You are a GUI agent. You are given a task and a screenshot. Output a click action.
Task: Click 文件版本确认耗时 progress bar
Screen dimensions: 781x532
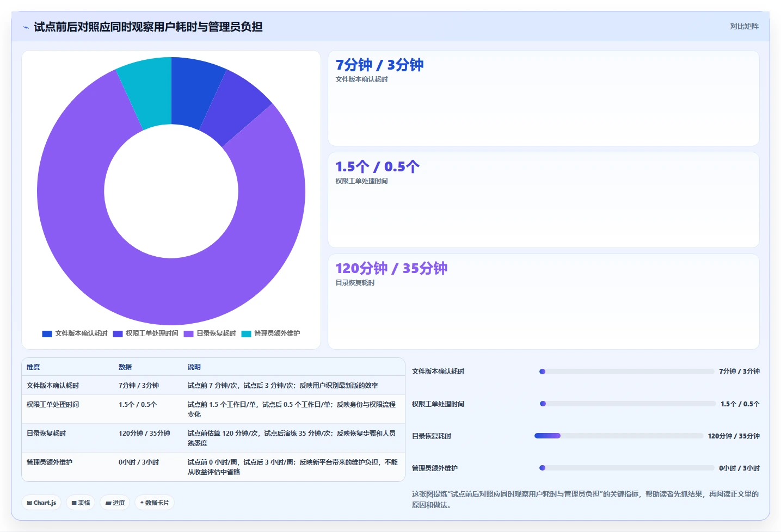click(626, 372)
